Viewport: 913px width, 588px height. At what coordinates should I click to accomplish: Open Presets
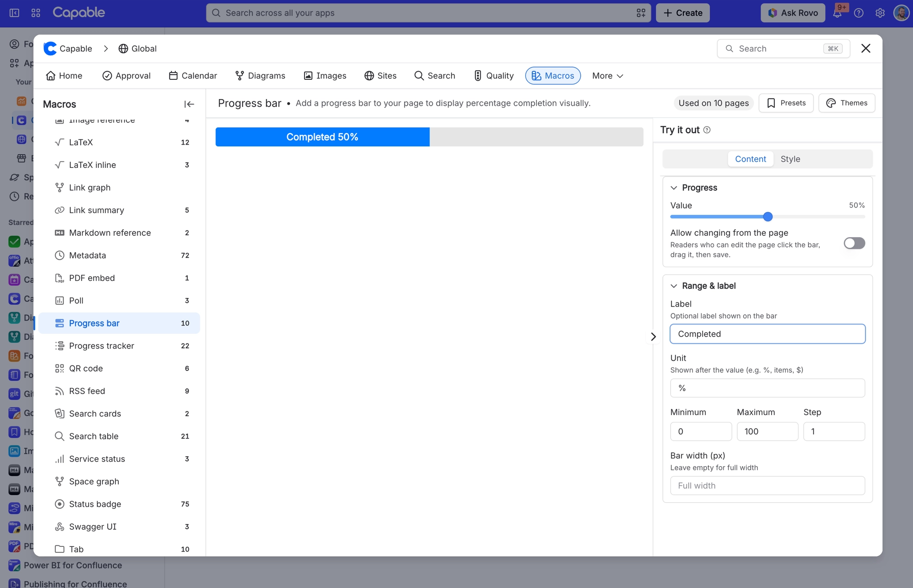pos(786,103)
